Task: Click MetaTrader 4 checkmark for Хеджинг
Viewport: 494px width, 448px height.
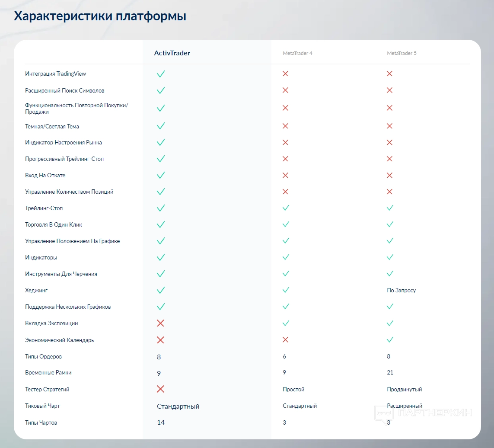Action: click(286, 290)
